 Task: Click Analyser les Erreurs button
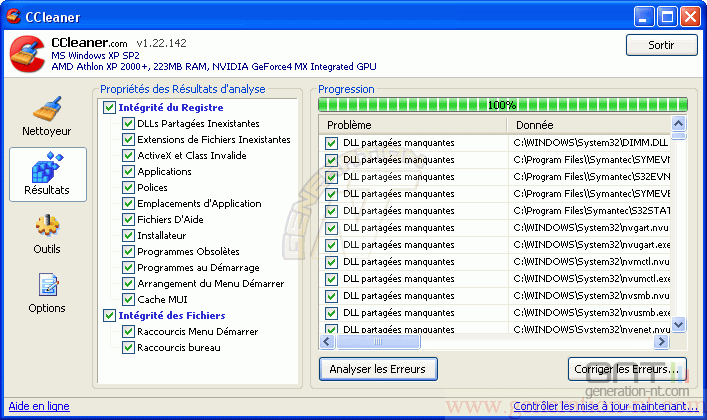click(x=378, y=369)
